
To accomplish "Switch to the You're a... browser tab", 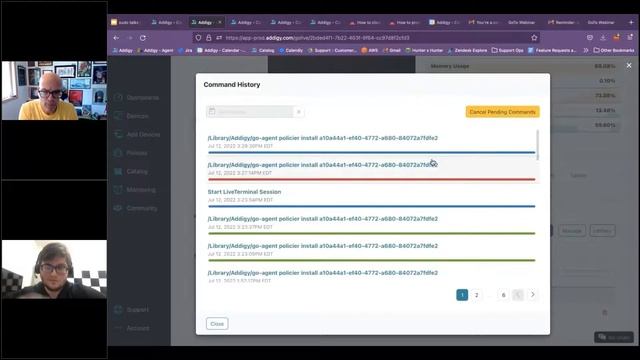I will (483, 22).
